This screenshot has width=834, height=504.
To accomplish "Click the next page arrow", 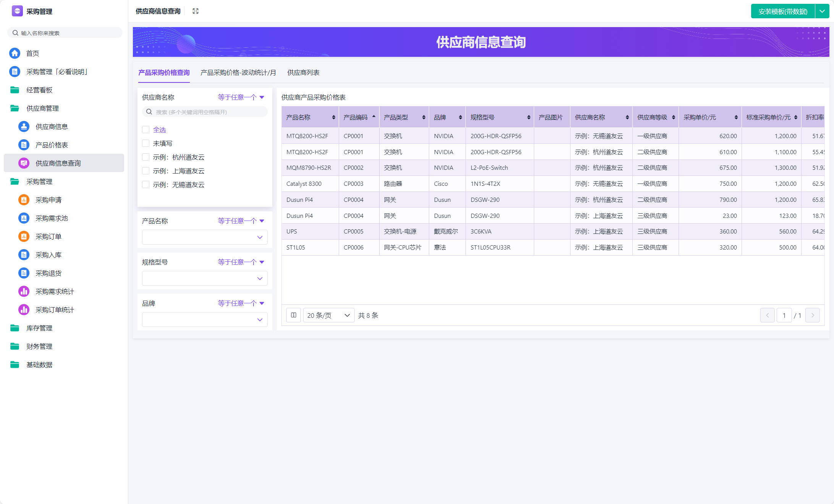I will 812,315.
